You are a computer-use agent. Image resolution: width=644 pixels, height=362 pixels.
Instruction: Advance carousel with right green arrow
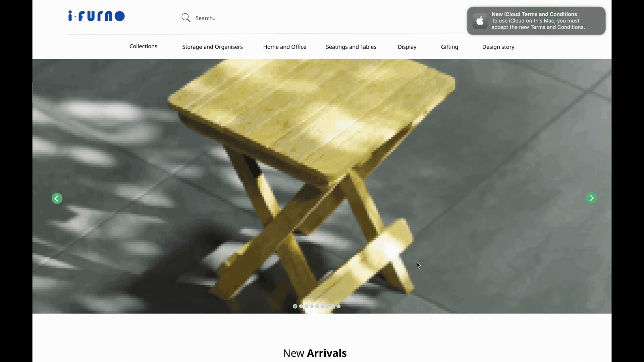pyautogui.click(x=591, y=198)
